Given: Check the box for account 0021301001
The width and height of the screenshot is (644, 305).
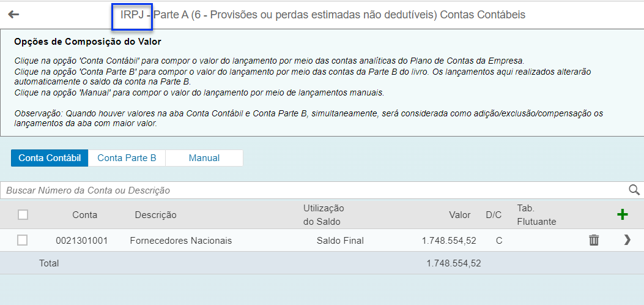Looking at the screenshot, I should click(x=22, y=241).
